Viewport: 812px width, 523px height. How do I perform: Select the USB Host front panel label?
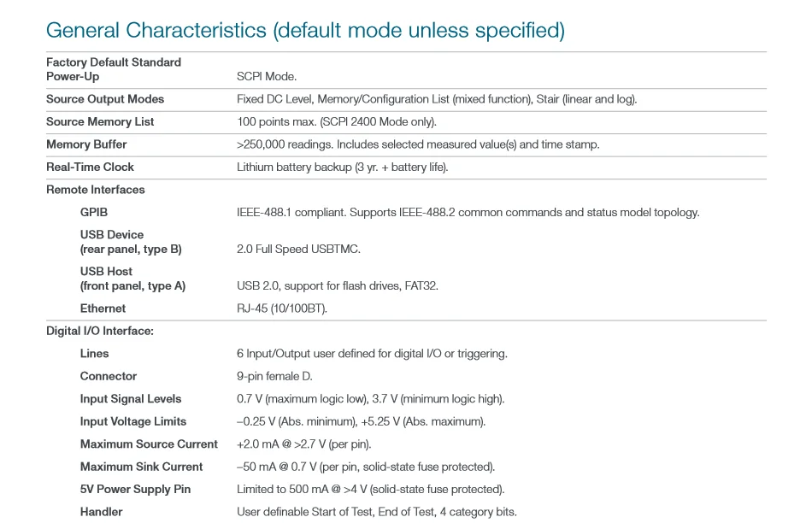click(132, 279)
